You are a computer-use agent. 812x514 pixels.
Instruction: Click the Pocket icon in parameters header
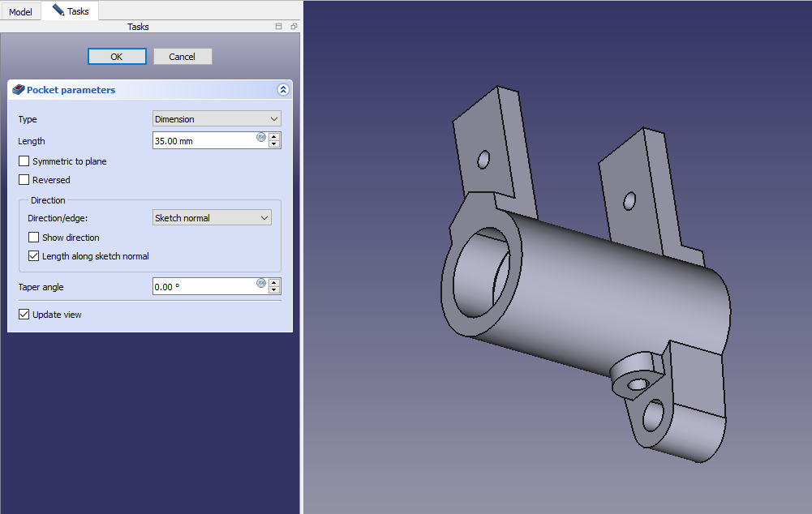coord(19,90)
